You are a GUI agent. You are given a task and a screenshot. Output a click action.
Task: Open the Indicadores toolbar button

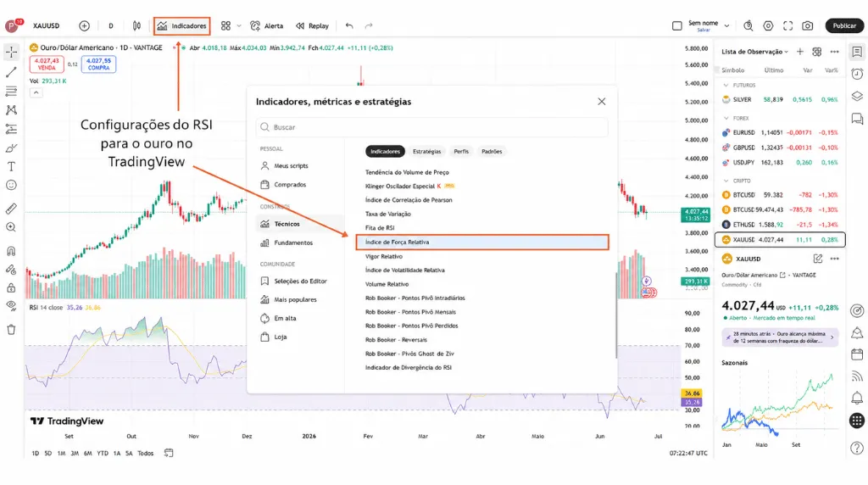(181, 25)
